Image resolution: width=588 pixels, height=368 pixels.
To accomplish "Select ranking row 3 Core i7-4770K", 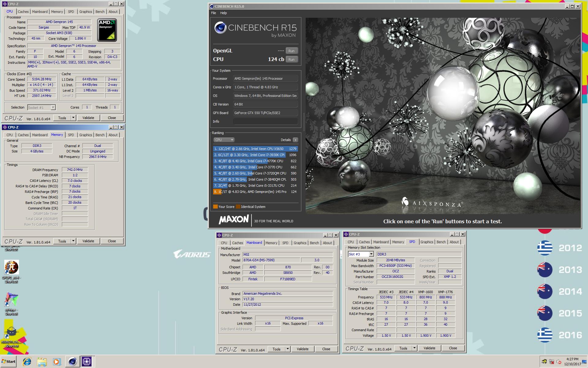I will click(255, 161).
